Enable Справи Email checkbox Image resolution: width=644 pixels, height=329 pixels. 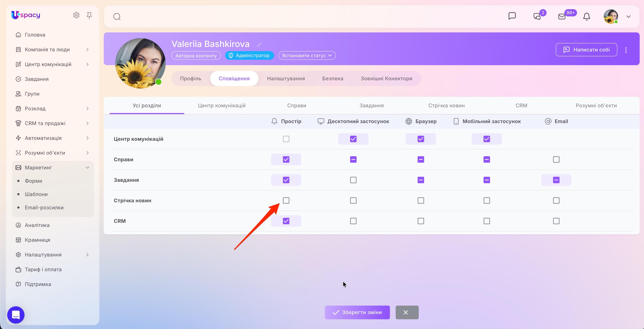pyautogui.click(x=556, y=159)
